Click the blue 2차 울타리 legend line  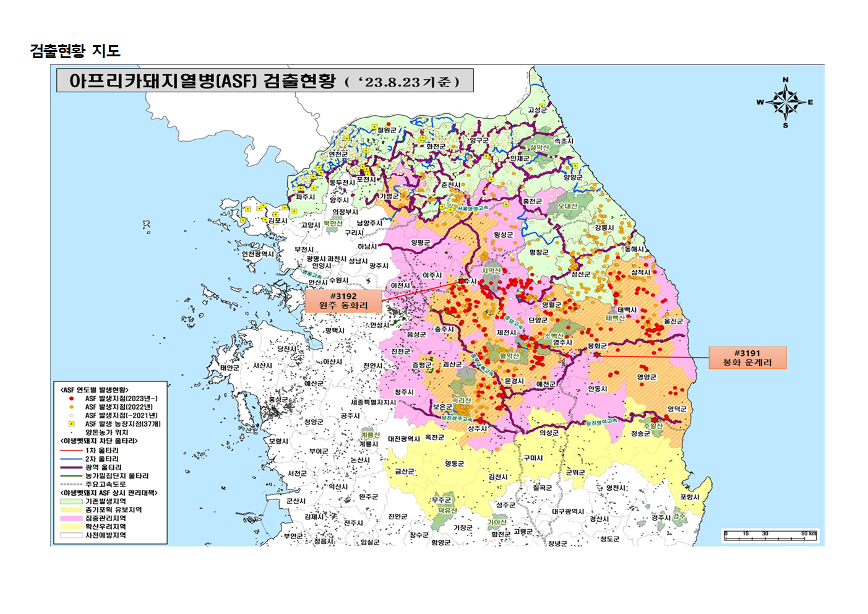click(71, 459)
